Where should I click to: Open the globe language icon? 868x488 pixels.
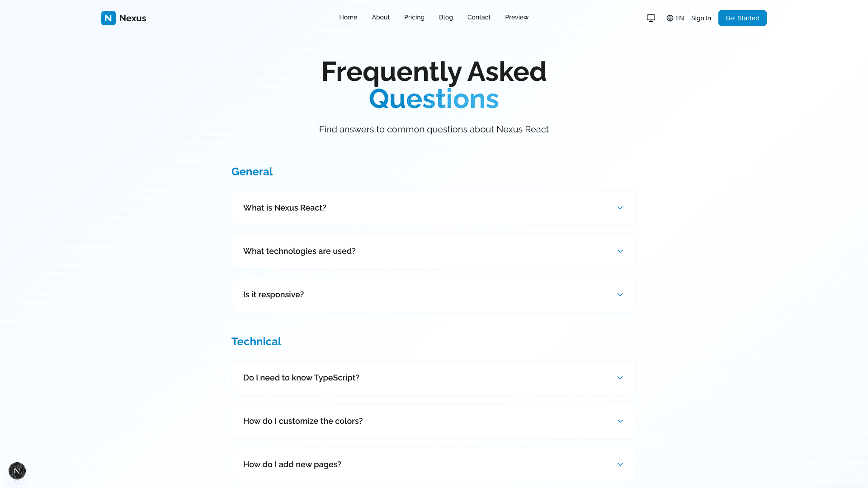click(x=670, y=18)
